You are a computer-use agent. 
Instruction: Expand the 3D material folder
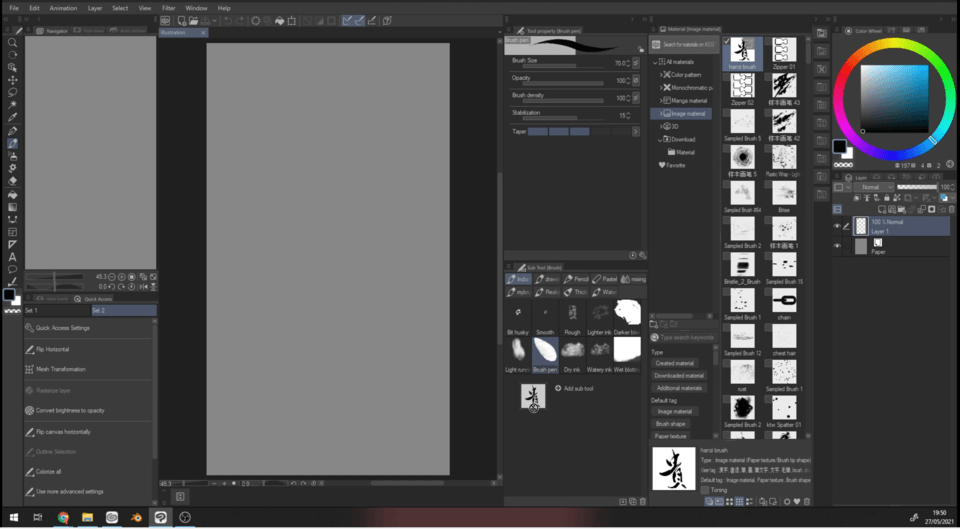tap(661, 126)
